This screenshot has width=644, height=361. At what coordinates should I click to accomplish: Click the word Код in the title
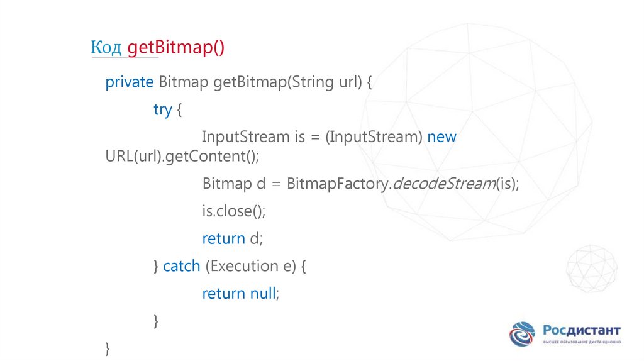pyautogui.click(x=106, y=48)
